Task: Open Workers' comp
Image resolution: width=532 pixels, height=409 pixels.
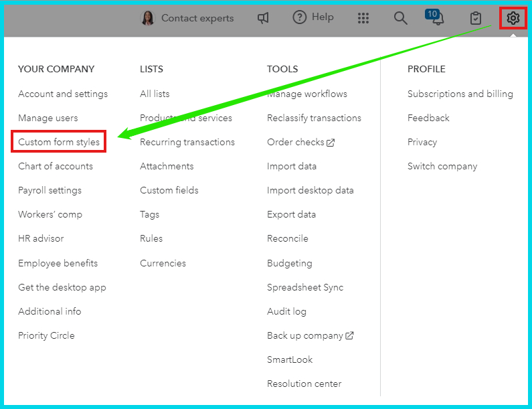Action: point(50,214)
